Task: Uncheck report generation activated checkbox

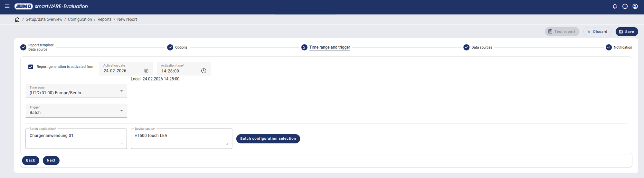Action: (x=31, y=67)
